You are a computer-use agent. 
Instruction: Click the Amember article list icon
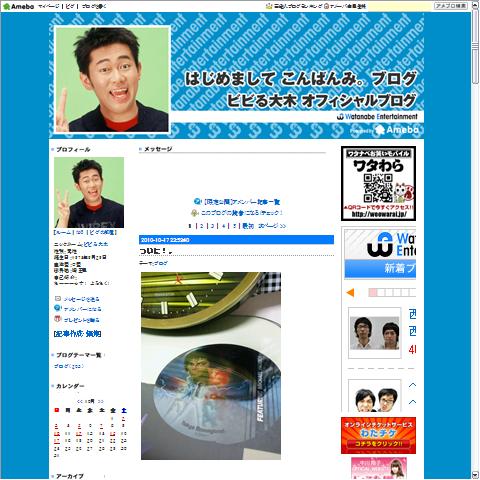[x=197, y=201]
